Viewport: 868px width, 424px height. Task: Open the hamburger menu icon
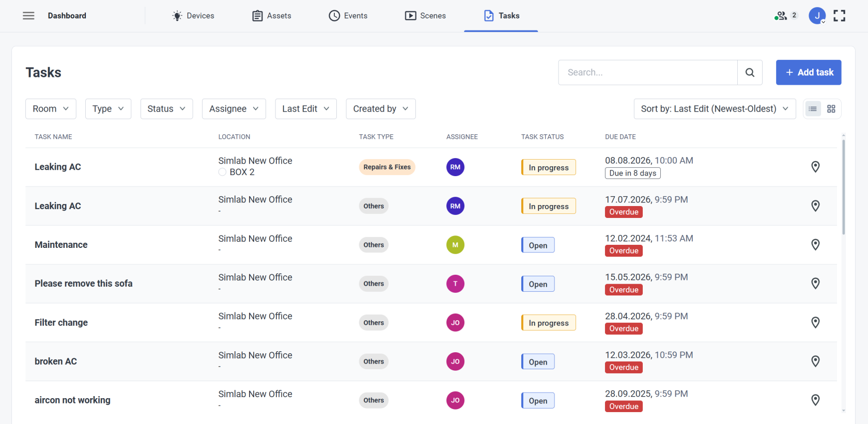pyautogui.click(x=28, y=15)
